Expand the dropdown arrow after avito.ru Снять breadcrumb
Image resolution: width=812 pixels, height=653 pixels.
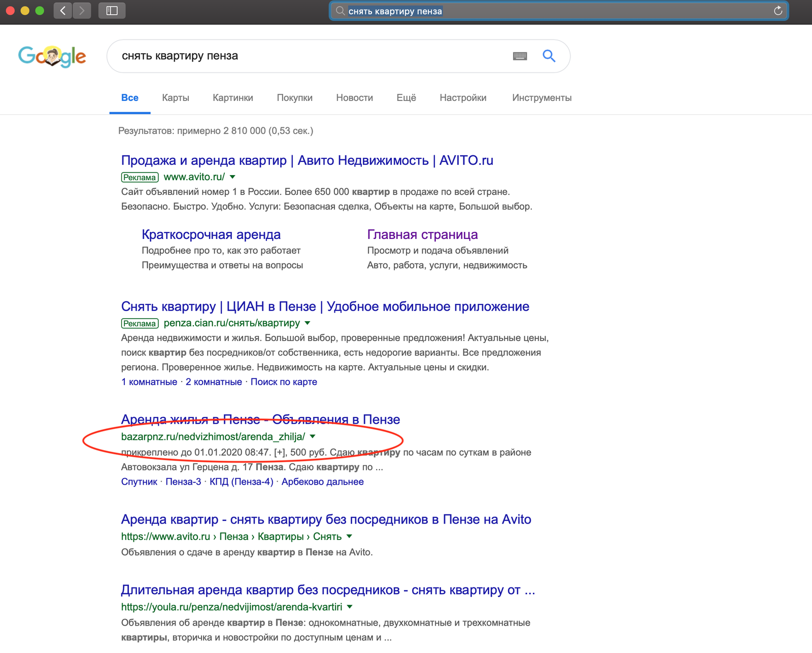(349, 537)
